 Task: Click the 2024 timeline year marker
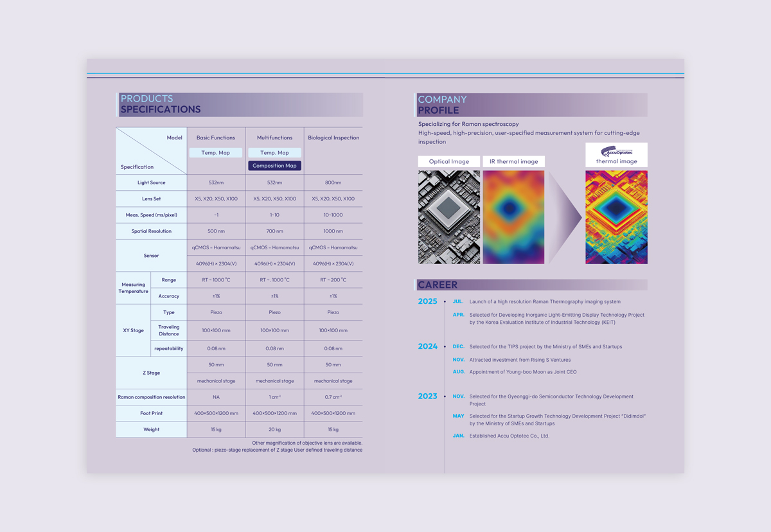[427, 346]
